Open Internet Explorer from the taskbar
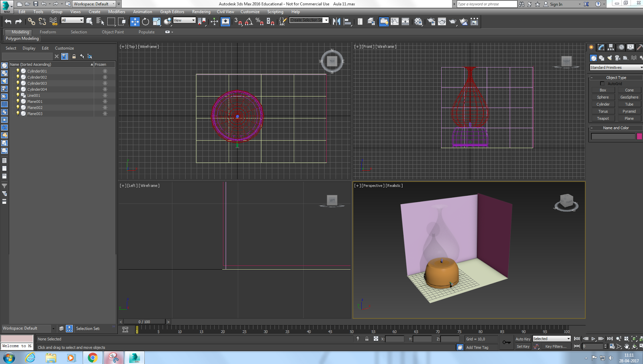The height and width of the screenshot is (364, 643). pyautogui.click(x=30, y=358)
